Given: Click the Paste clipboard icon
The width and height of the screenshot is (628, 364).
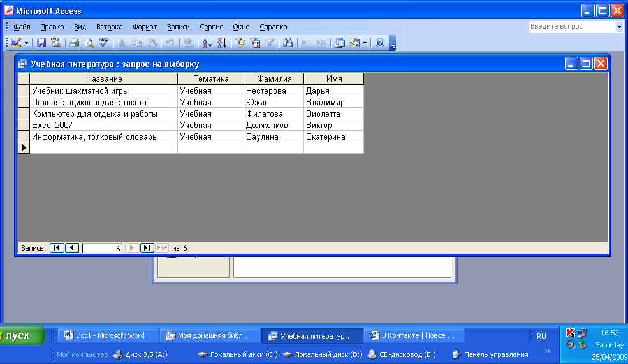Looking at the screenshot, I should coord(151,43).
